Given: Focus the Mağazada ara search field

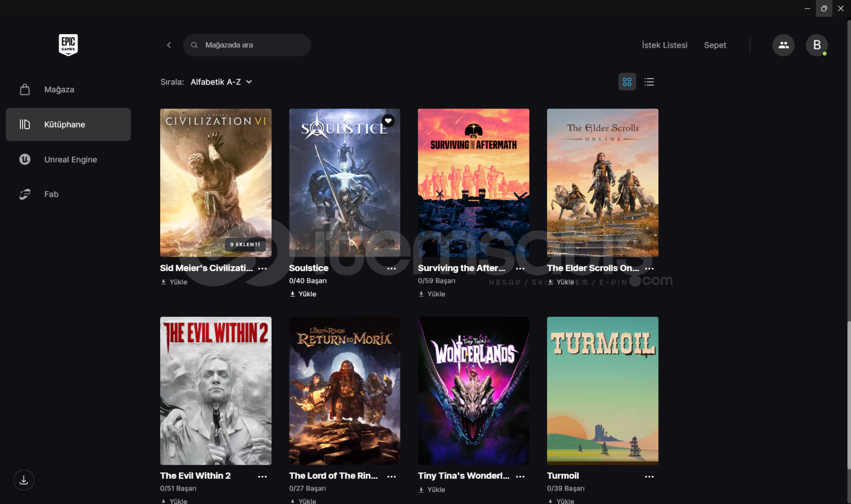Looking at the screenshot, I should click(x=247, y=45).
